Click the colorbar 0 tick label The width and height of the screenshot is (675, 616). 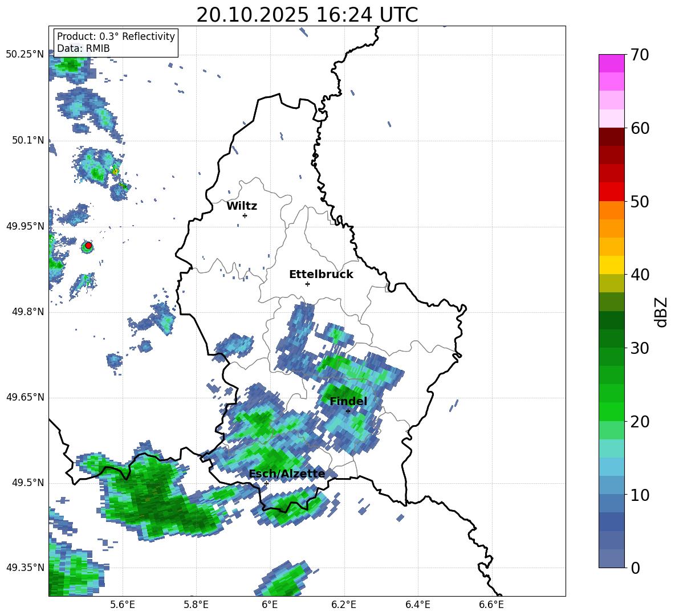click(636, 568)
